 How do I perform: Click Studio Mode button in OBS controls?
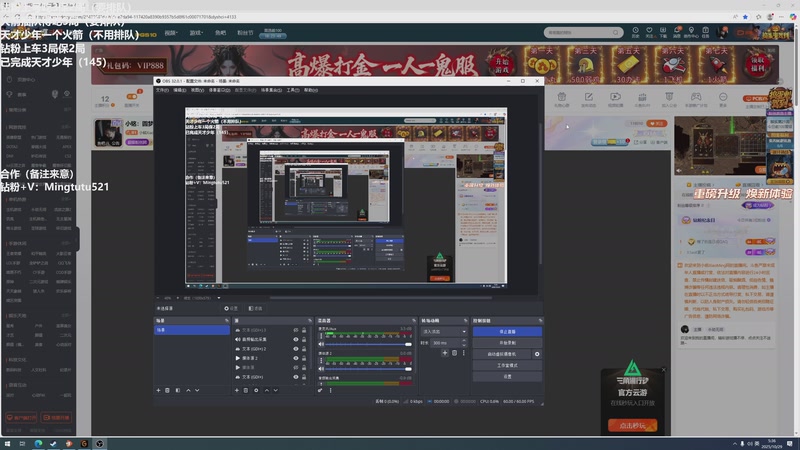(x=507, y=365)
